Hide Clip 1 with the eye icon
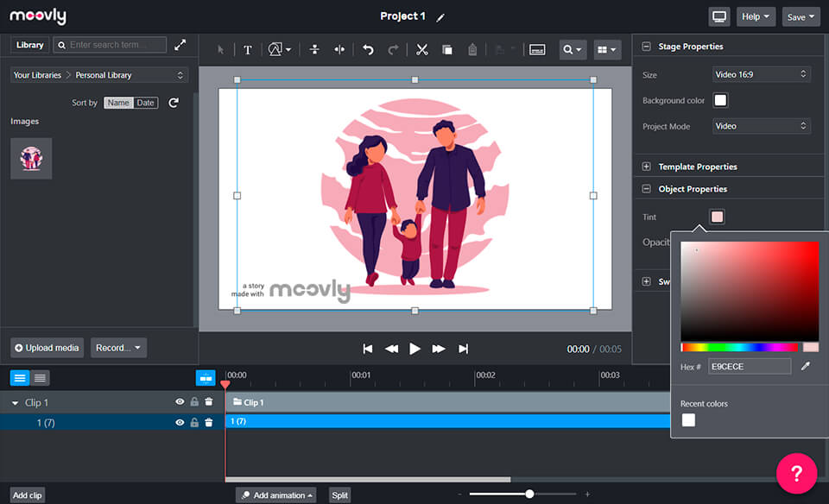 pyautogui.click(x=180, y=402)
